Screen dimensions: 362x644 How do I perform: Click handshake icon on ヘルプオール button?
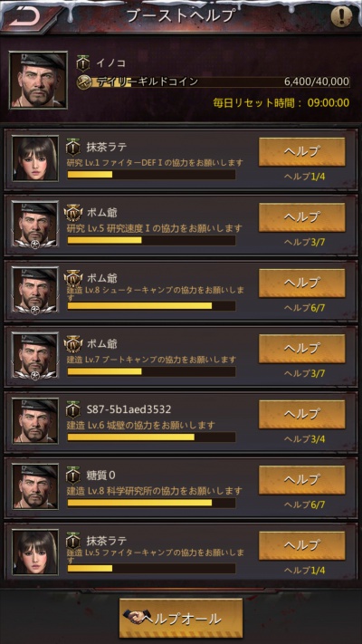(x=135, y=619)
